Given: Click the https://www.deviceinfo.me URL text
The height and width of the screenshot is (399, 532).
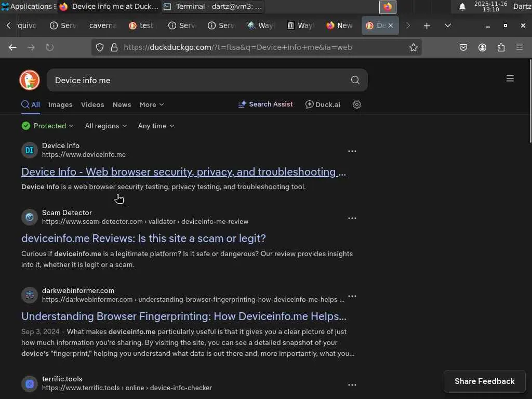Looking at the screenshot, I should pyautogui.click(x=84, y=155).
